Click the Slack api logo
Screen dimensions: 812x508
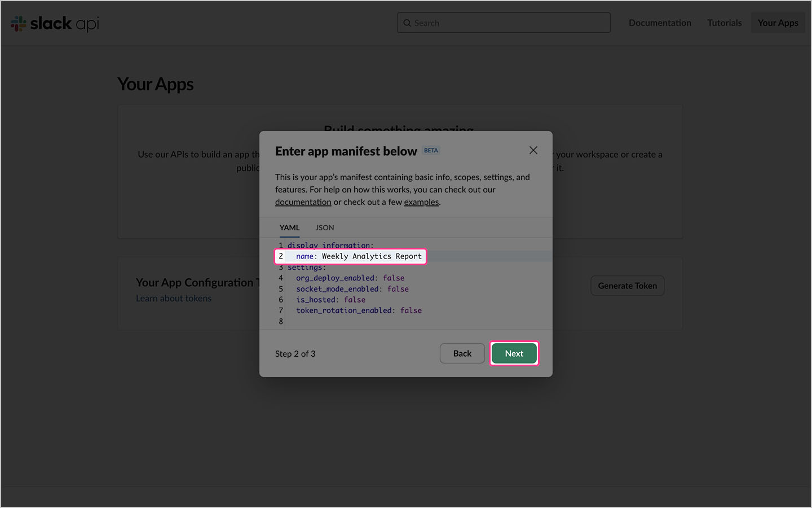tap(54, 23)
